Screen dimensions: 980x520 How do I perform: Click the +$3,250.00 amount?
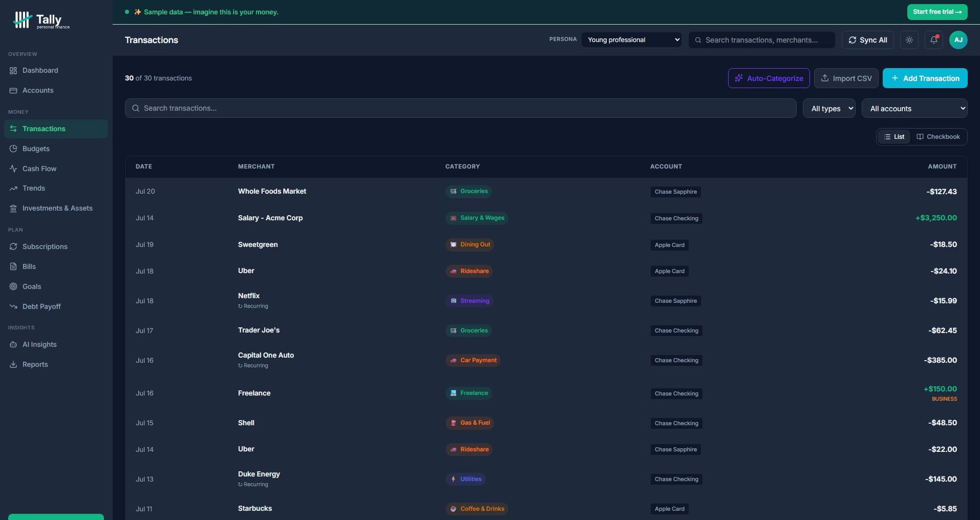pyautogui.click(x=936, y=218)
